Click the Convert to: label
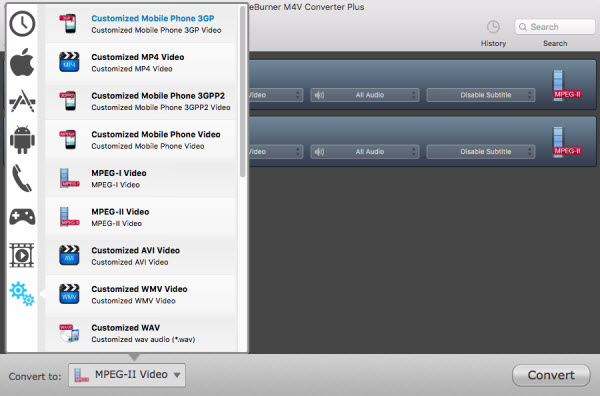Image resolution: width=600 pixels, height=396 pixels. 35,376
